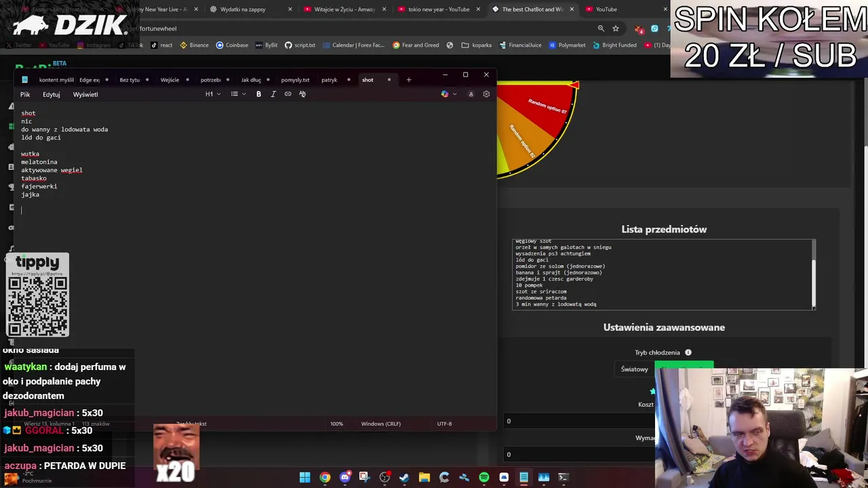Switch to 'Witajcie w Życiu - Amway' tab
This screenshot has width=868, height=488.
344,9
